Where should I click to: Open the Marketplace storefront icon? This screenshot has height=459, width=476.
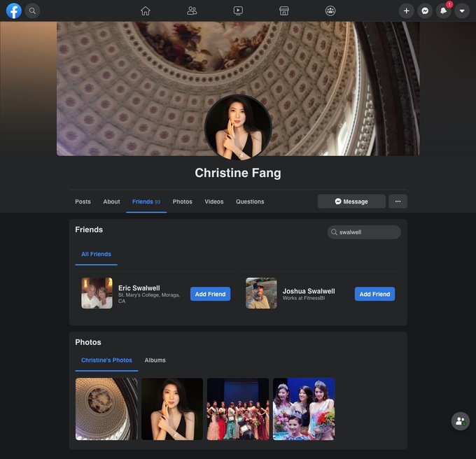coord(284,10)
